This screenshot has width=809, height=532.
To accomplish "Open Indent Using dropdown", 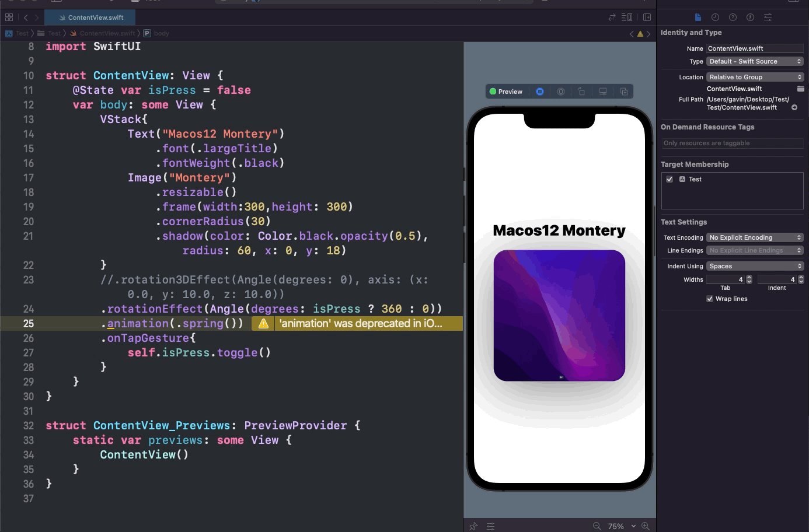I will point(755,266).
